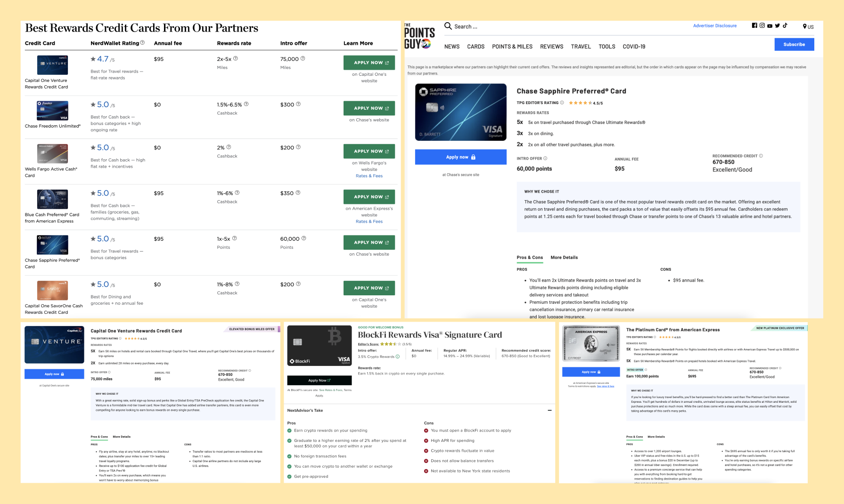
Task: Open CARDS menu on The Points Guy
Action: [476, 47]
